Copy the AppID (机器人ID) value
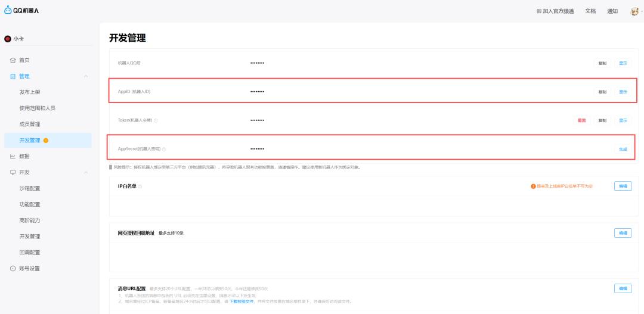 pos(602,92)
